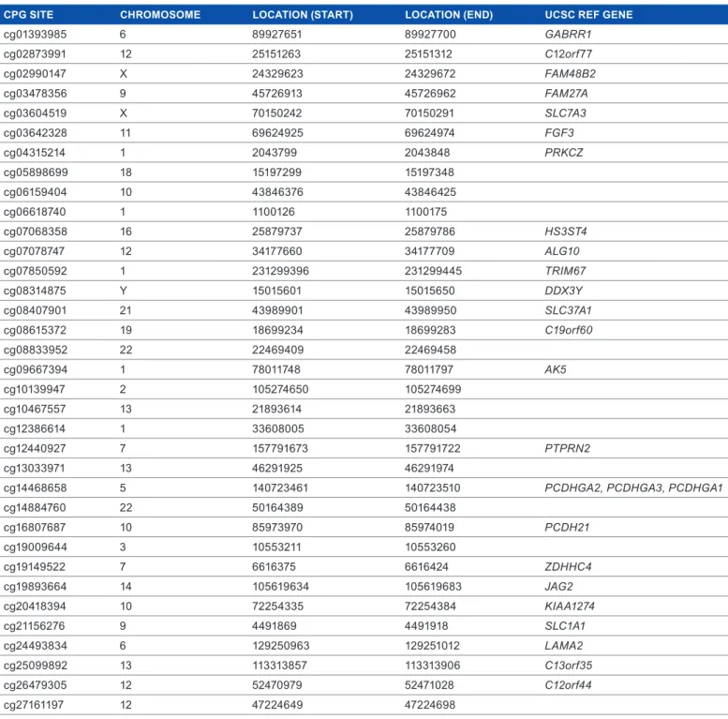
Task: Select gene name GABRR1
Action: pyautogui.click(x=569, y=35)
